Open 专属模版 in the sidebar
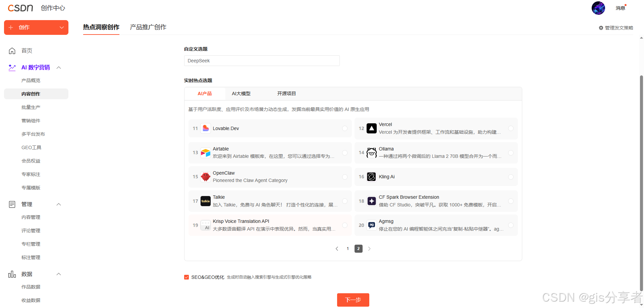Image resolution: width=644 pixels, height=308 pixels. [x=31, y=188]
